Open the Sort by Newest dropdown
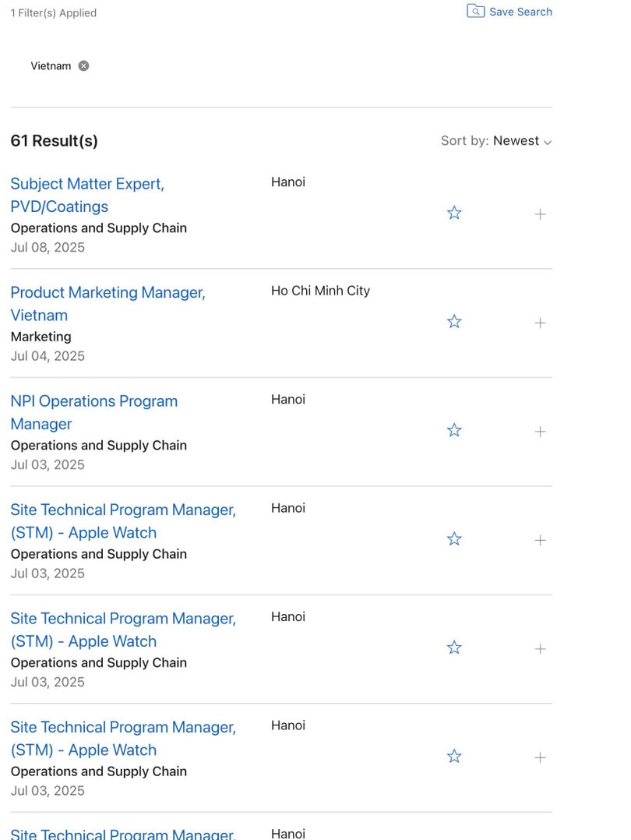631x840 pixels. (496, 141)
